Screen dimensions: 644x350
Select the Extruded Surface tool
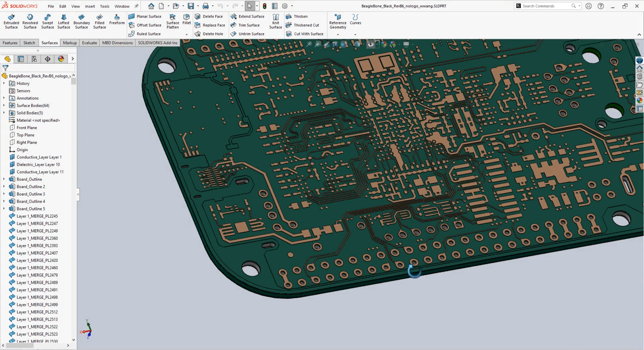click(11, 21)
